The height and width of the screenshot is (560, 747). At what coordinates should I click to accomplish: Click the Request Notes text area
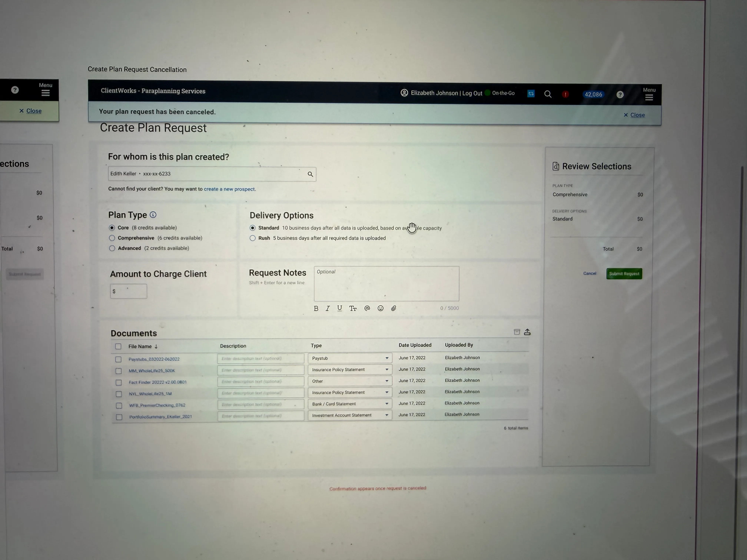click(386, 284)
